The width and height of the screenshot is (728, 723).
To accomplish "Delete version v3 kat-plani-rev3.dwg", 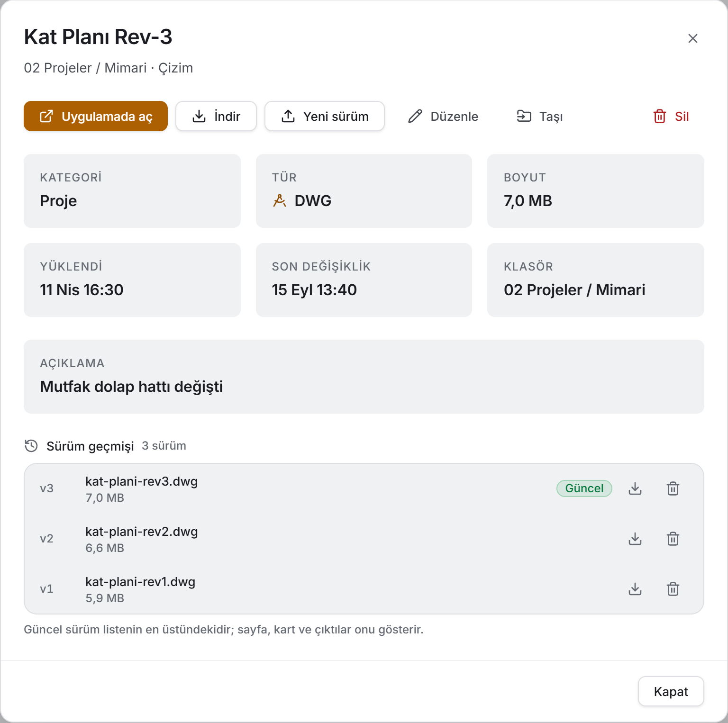I will pyautogui.click(x=673, y=488).
